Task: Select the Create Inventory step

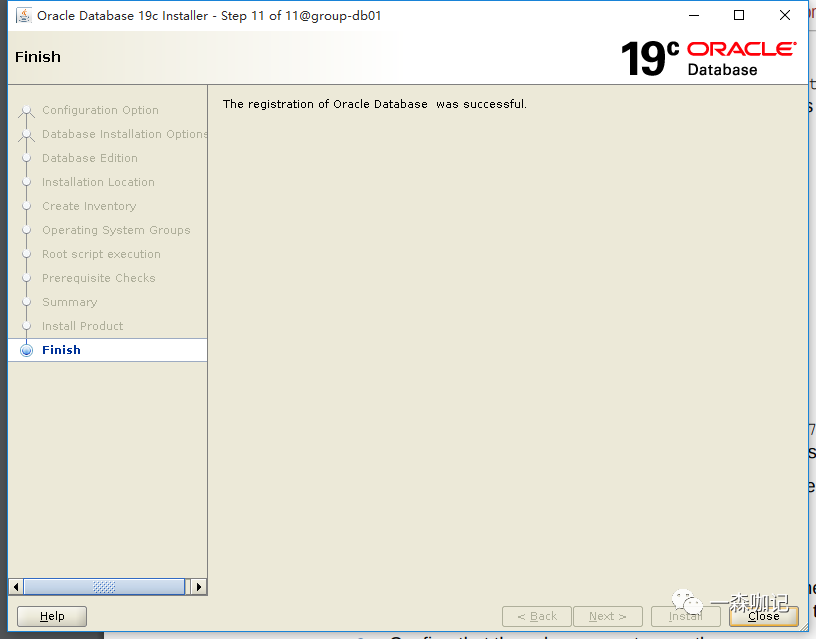Action: [x=89, y=206]
